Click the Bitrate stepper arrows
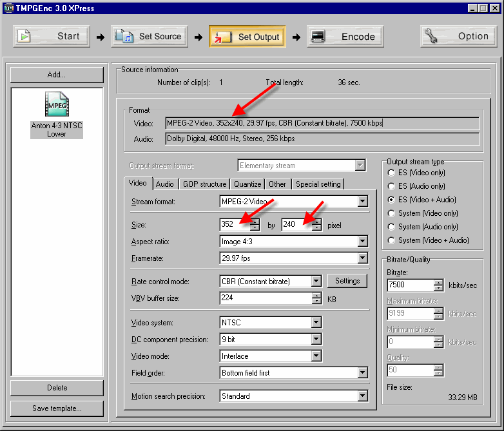The width and height of the screenshot is (504, 431). (438, 285)
